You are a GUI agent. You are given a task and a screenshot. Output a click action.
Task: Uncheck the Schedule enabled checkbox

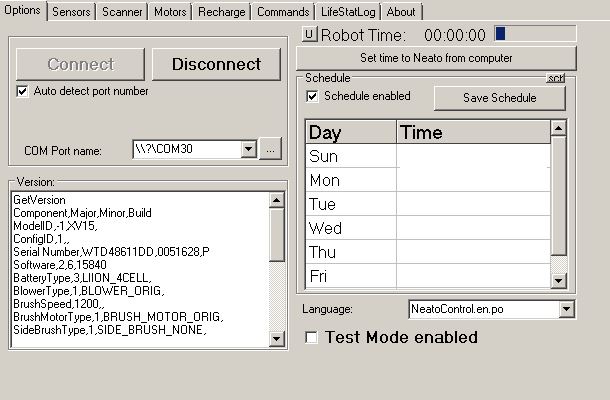pyautogui.click(x=313, y=97)
